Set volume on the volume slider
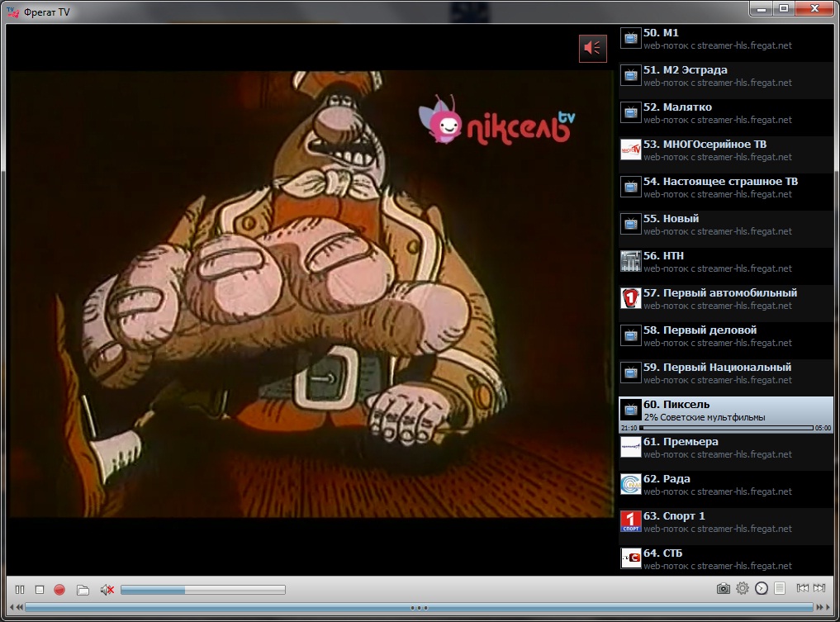Screen dimensions: 840x622 [203, 590]
